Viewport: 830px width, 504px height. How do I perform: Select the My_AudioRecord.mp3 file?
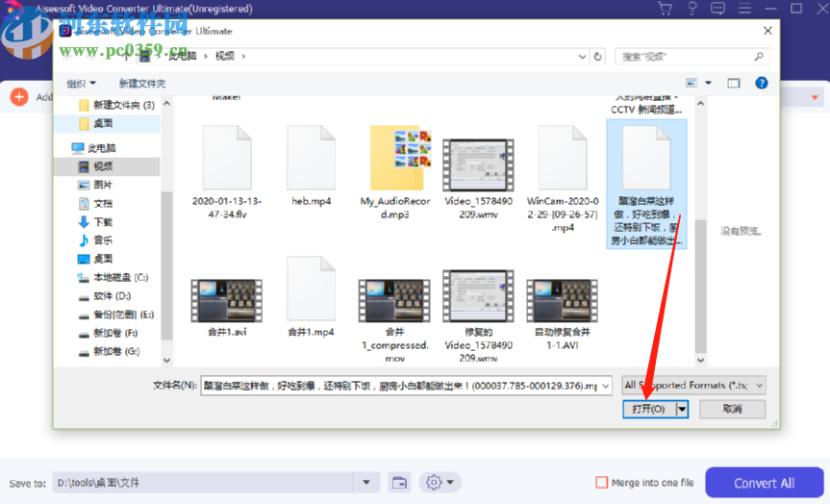click(395, 172)
